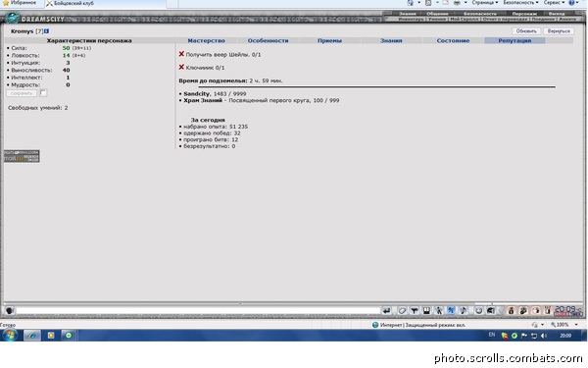Click the Action Center flag tray icon
The image size is (588, 368).
[524, 336]
